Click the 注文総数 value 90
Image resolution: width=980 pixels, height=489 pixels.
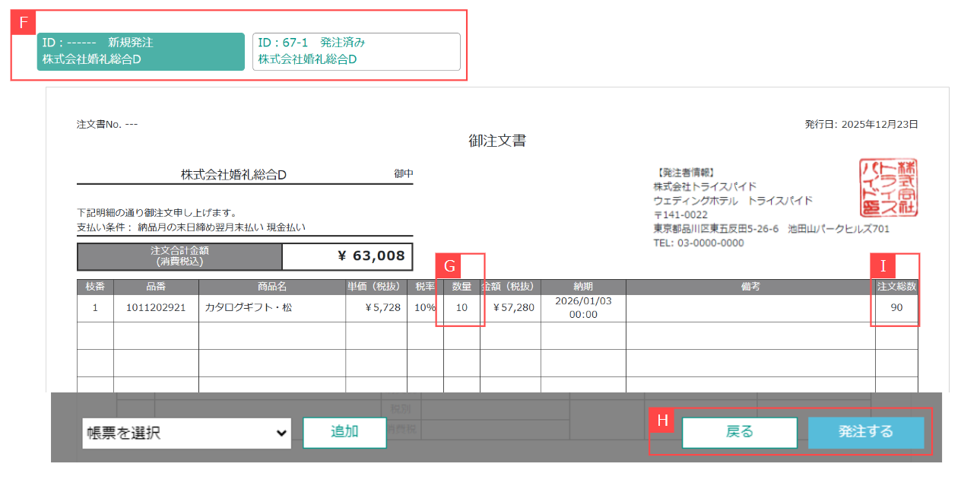tap(896, 308)
